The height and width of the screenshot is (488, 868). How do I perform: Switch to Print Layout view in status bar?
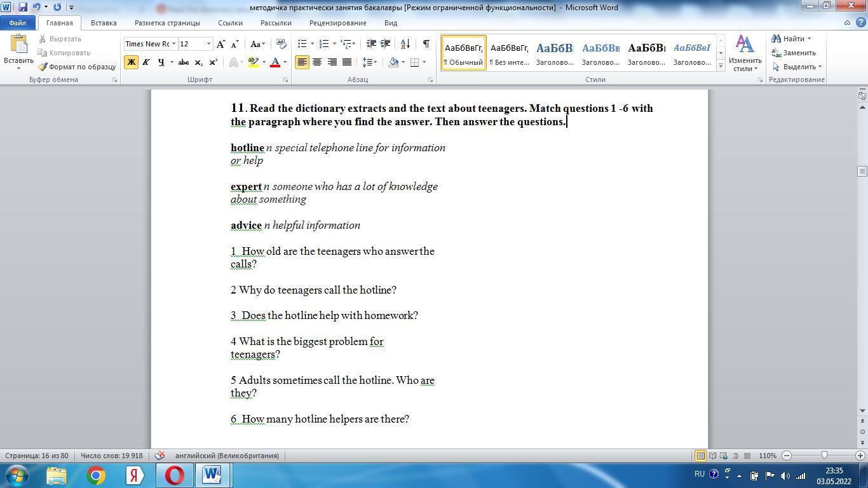700,456
